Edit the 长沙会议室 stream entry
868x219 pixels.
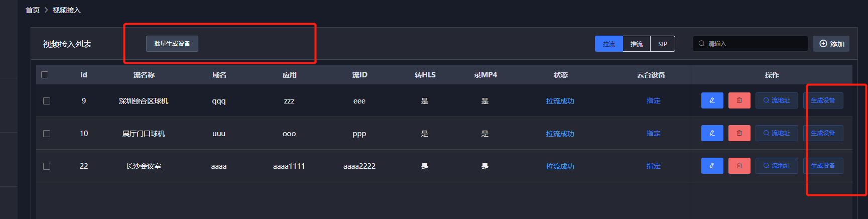click(712, 166)
